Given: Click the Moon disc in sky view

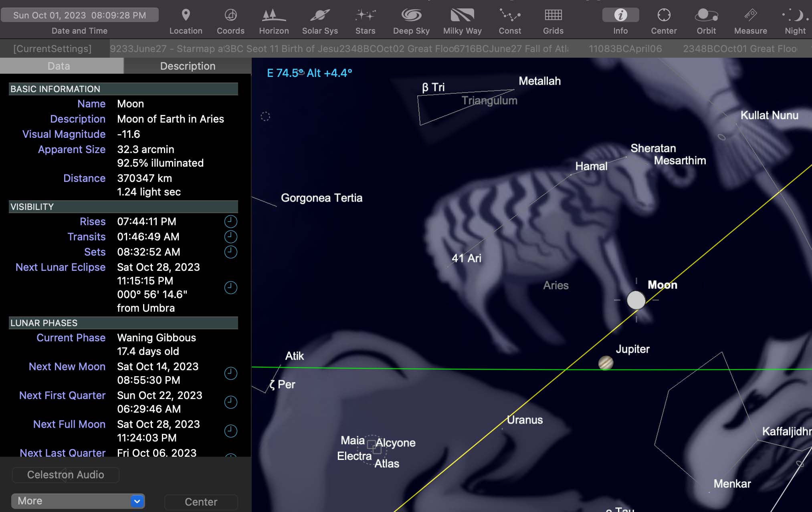Looking at the screenshot, I should point(636,300).
